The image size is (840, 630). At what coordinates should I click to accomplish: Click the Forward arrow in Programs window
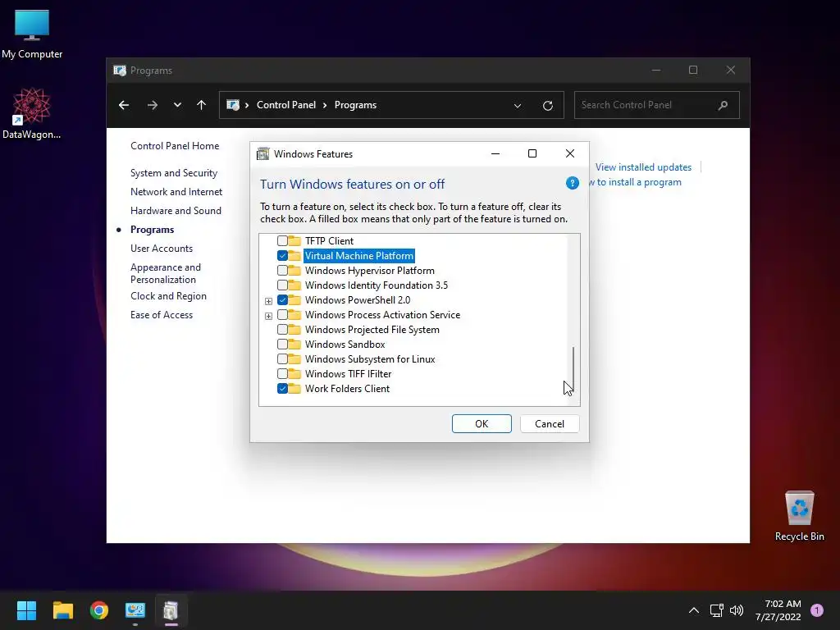coord(153,105)
